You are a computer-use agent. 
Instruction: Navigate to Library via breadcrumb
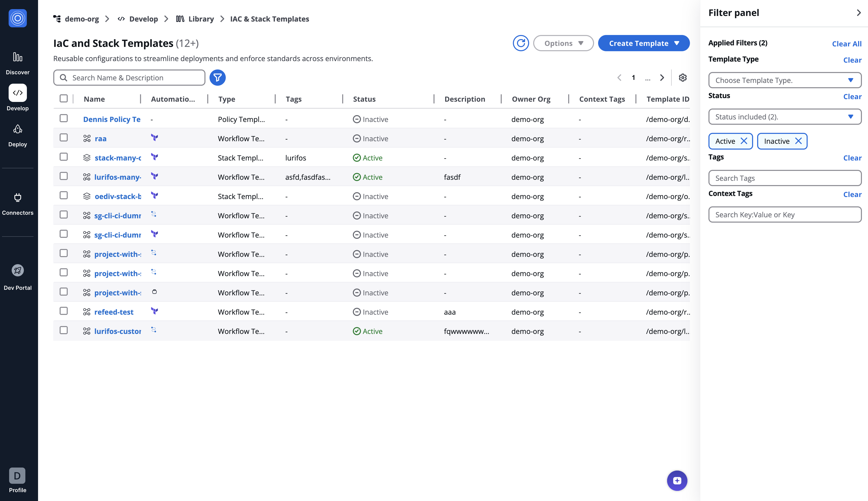pyautogui.click(x=201, y=19)
